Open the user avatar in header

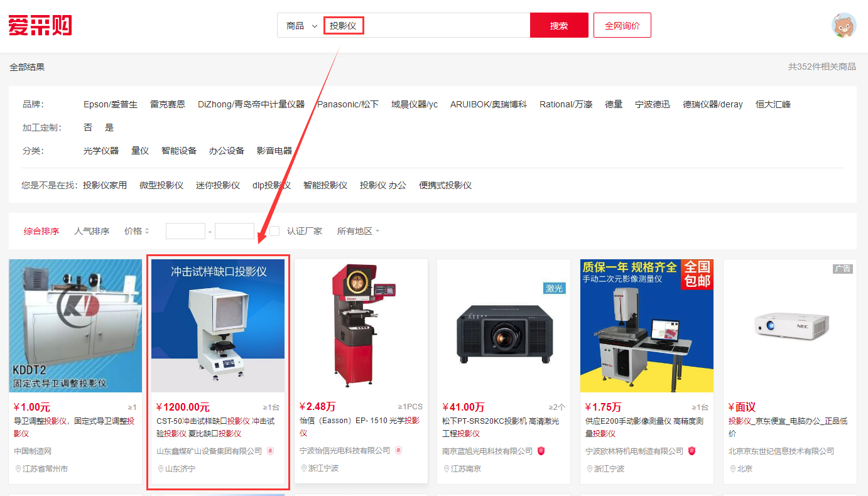(844, 25)
